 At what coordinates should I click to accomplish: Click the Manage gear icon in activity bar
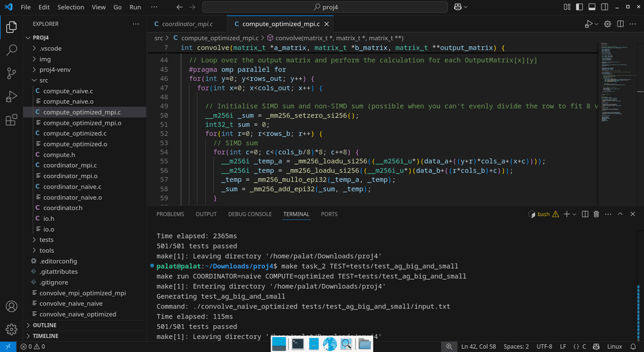pos(11,329)
